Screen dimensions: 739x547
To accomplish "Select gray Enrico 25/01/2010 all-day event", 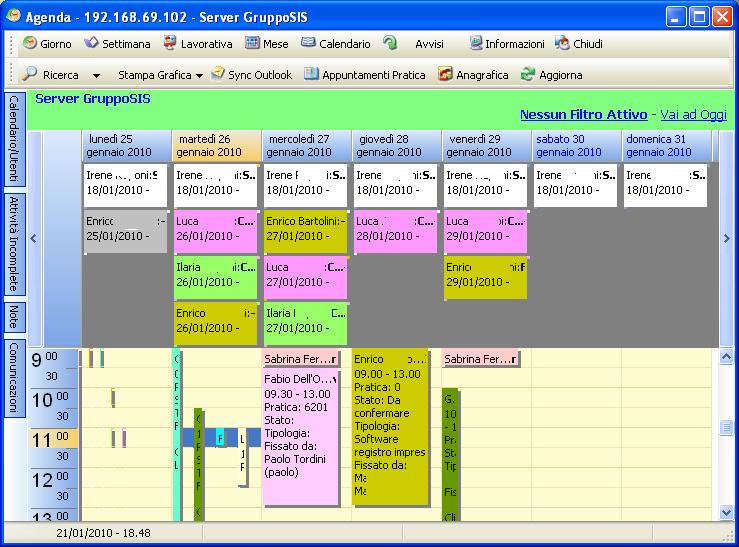I will (125, 231).
